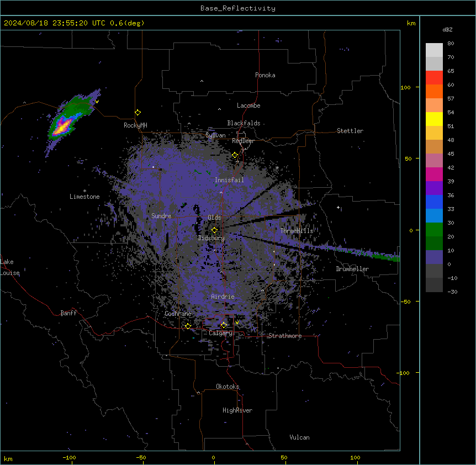Select the yellow diamond marker below Cochrane
476x465 pixels.
coord(188,326)
